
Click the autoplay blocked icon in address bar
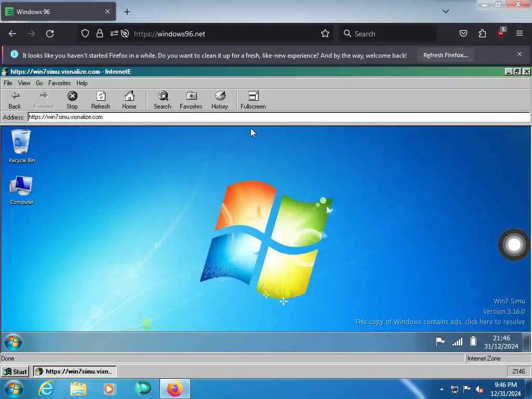[x=125, y=34]
